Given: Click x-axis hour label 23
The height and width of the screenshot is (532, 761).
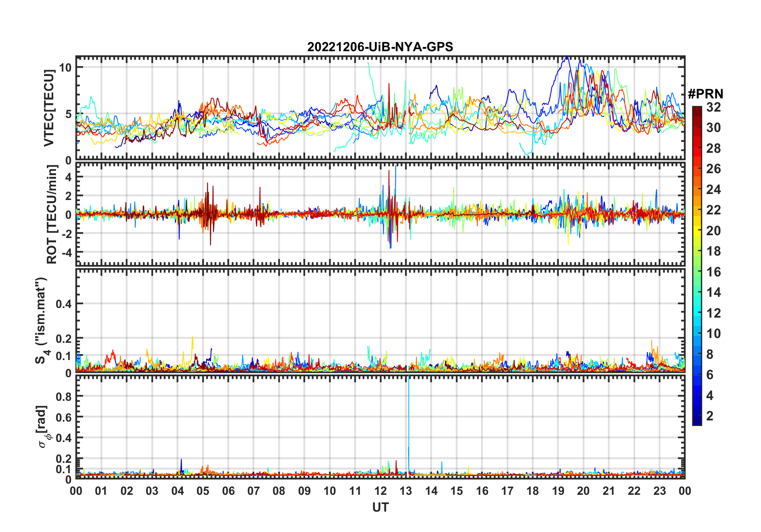Looking at the screenshot, I should pos(659,491).
